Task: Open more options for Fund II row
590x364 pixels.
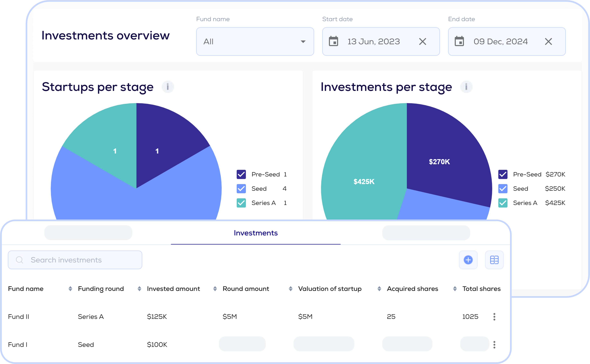Action: click(494, 316)
